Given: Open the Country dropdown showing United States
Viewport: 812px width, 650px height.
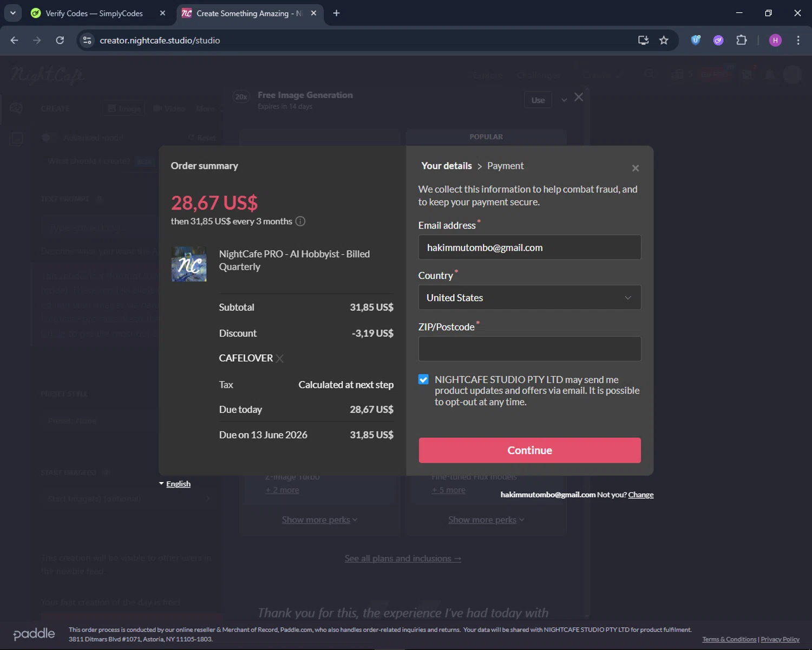Looking at the screenshot, I should 529,297.
